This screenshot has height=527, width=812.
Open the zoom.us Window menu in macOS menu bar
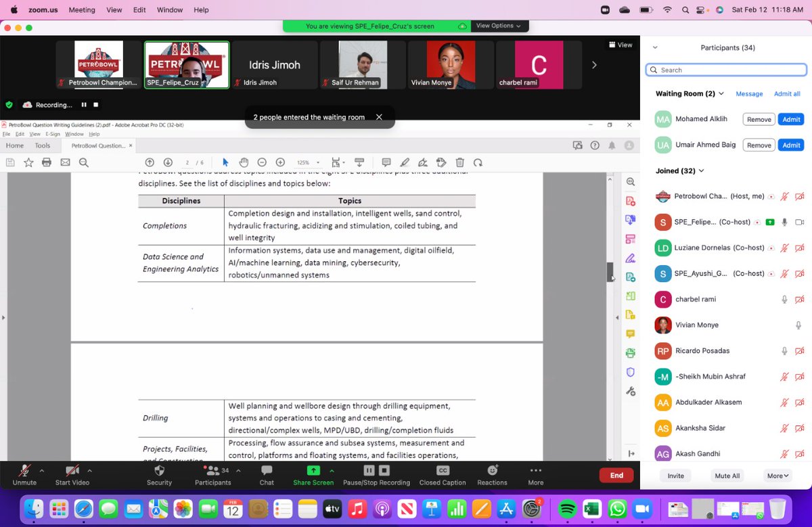coord(170,10)
